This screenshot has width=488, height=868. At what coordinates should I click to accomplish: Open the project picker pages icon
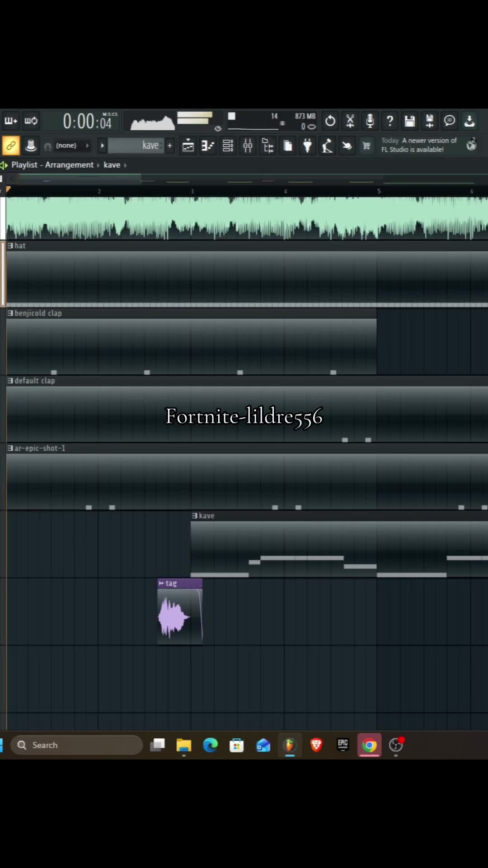coord(287,146)
